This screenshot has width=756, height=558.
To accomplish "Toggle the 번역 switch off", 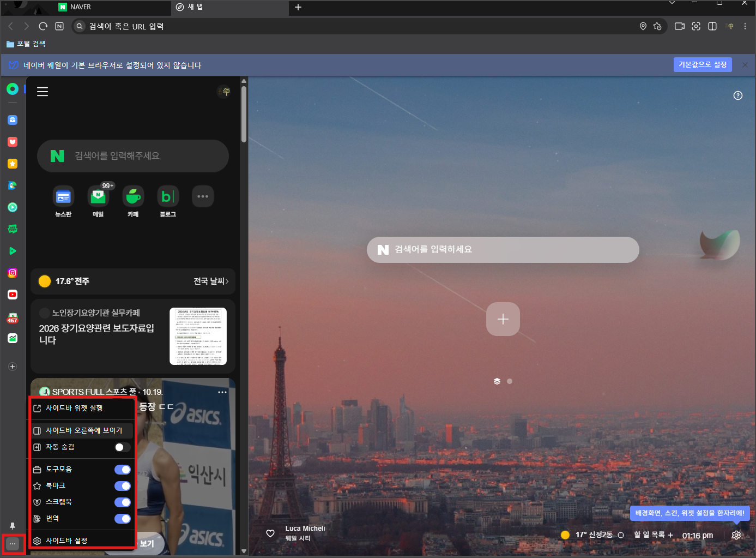I will pyautogui.click(x=123, y=519).
